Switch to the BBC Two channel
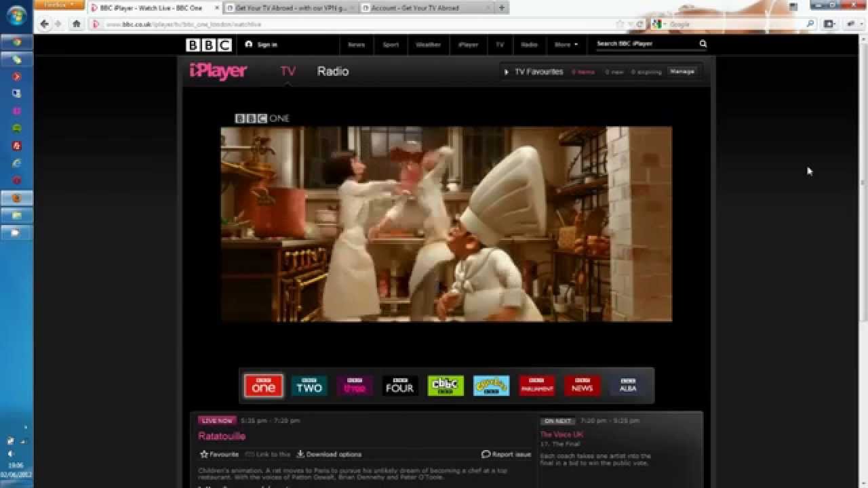The height and width of the screenshot is (488, 868). (309, 386)
